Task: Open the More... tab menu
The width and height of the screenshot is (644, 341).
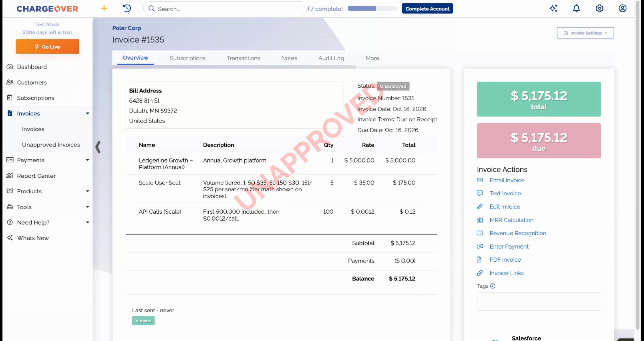Action: point(374,58)
